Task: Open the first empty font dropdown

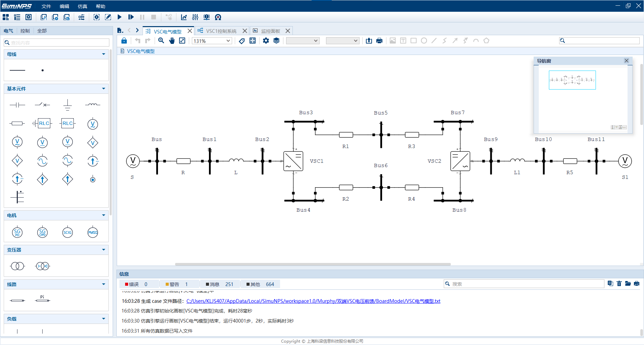Action: coord(302,41)
